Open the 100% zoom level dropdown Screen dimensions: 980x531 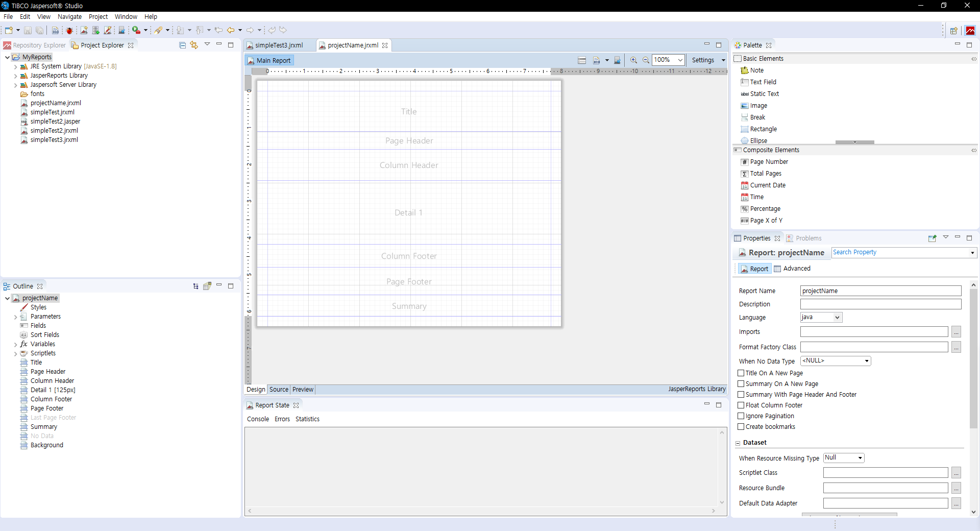668,60
